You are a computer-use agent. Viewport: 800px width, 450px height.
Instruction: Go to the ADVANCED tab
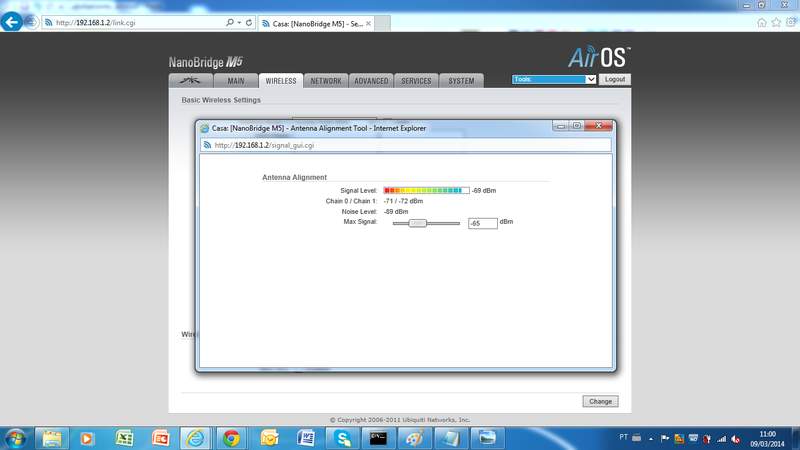371,81
